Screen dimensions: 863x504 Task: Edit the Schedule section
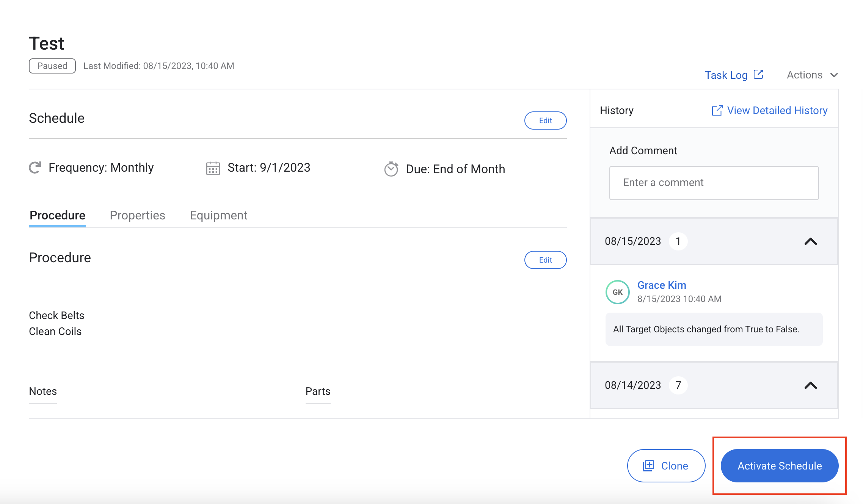pos(545,121)
